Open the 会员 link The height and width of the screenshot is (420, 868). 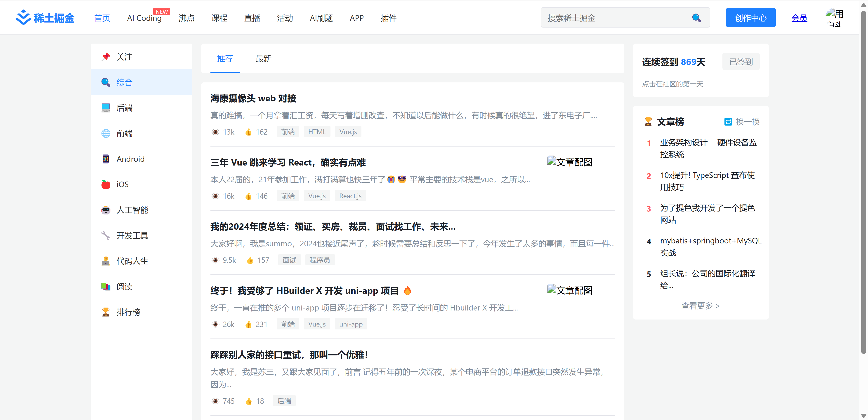click(x=799, y=18)
